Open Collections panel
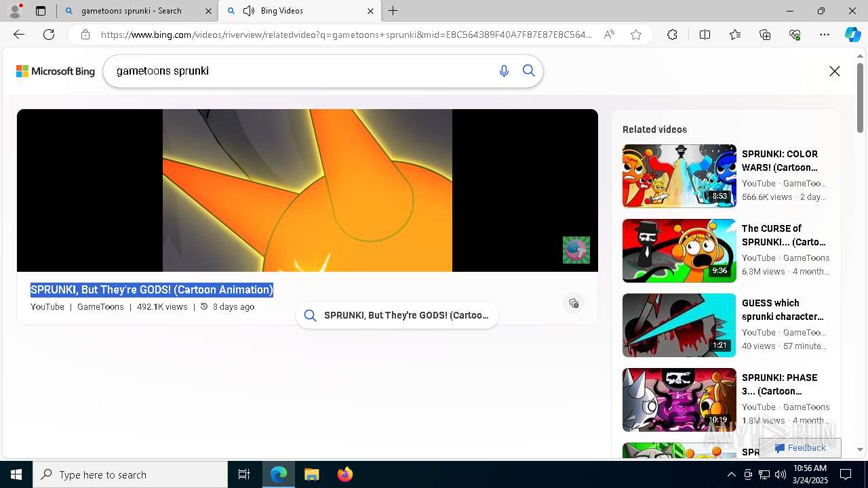This screenshot has width=868, height=488. coord(765,35)
